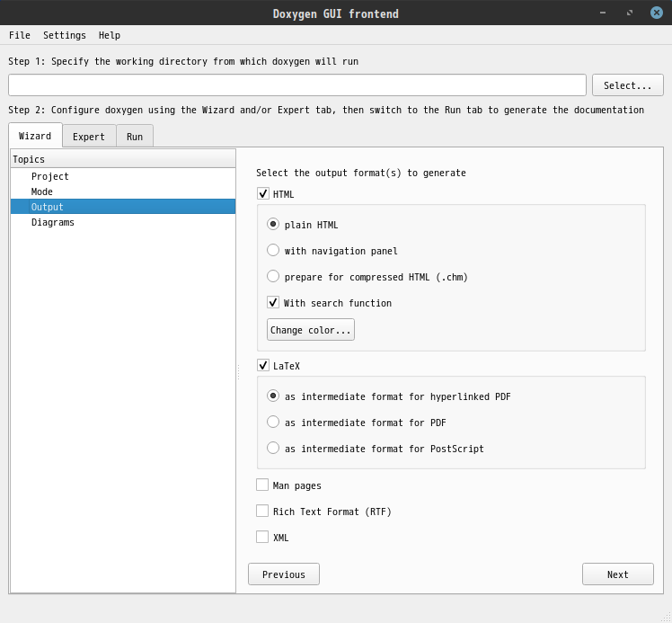Click the working directory input field
The width and height of the screenshot is (672, 623).
pyautogui.click(x=297, y=85)
